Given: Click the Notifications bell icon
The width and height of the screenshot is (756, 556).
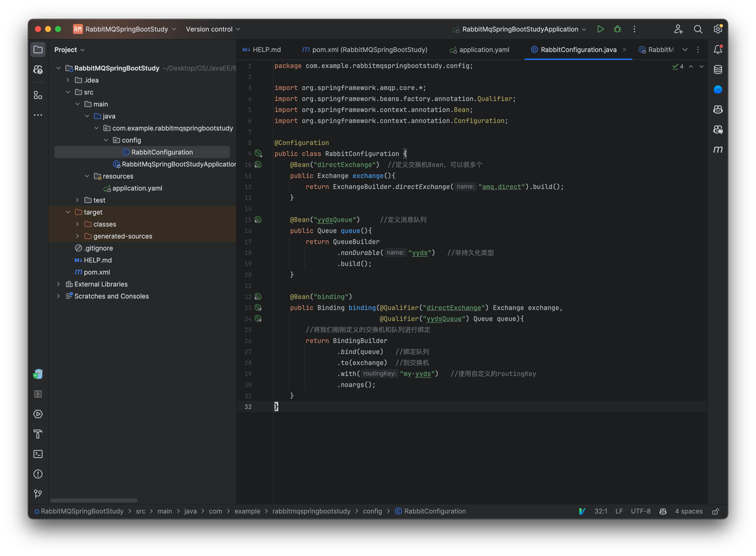Looking at the screenshot, I should tap(718, 50).
